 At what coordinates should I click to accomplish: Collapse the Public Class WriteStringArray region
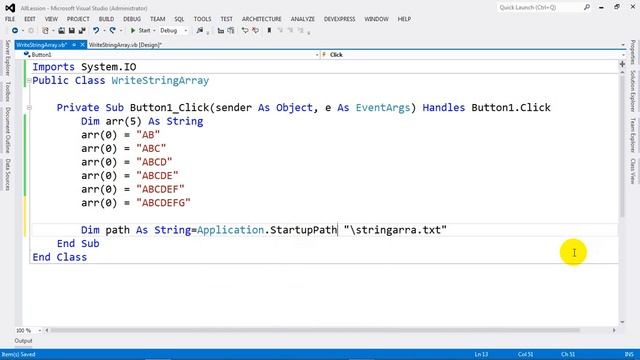coord(29,81)
